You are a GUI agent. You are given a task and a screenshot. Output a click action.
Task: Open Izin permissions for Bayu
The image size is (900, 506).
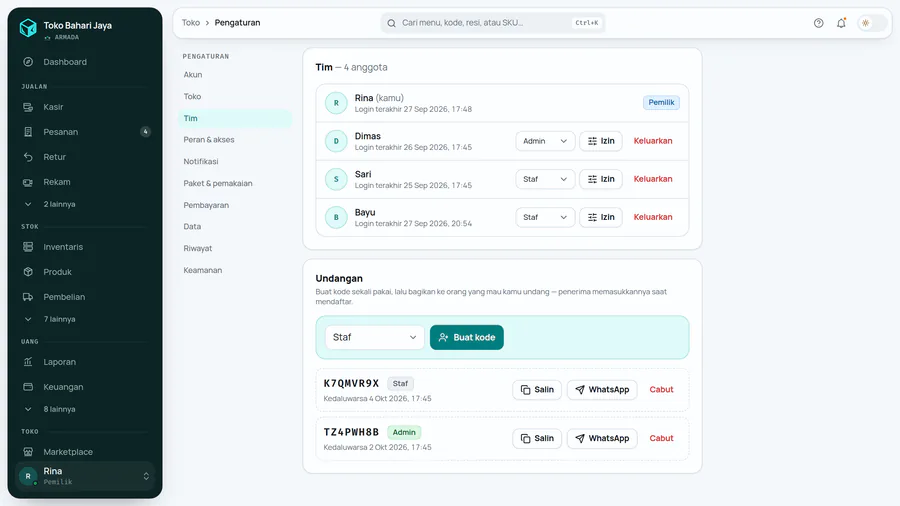pyautogui.click(x=601, y=217)
